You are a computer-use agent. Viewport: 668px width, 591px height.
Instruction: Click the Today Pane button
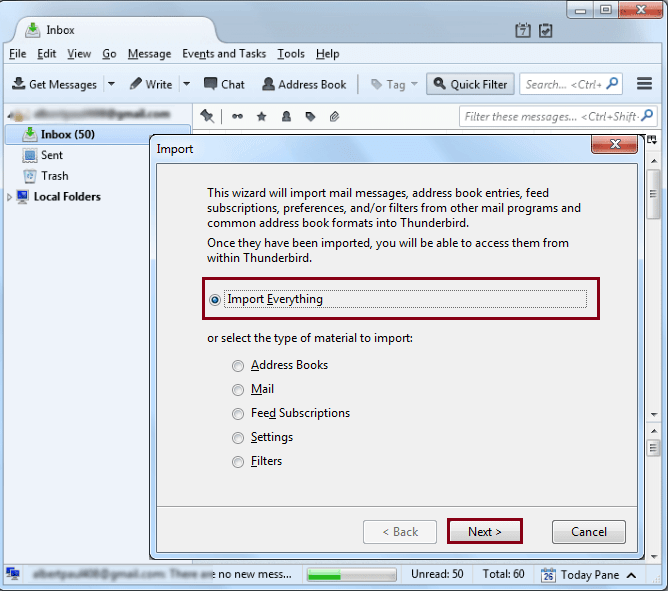[590, 575]
